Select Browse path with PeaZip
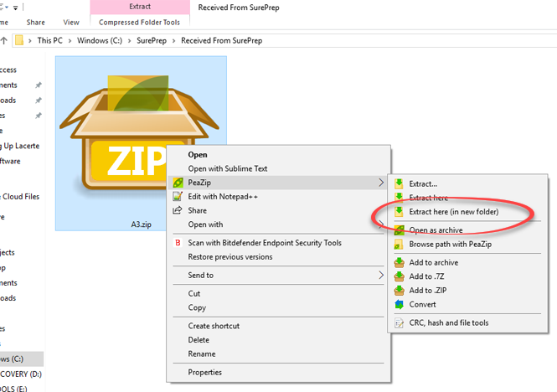The height and width of the screenshot is (392, 557). tap(467, 245)
